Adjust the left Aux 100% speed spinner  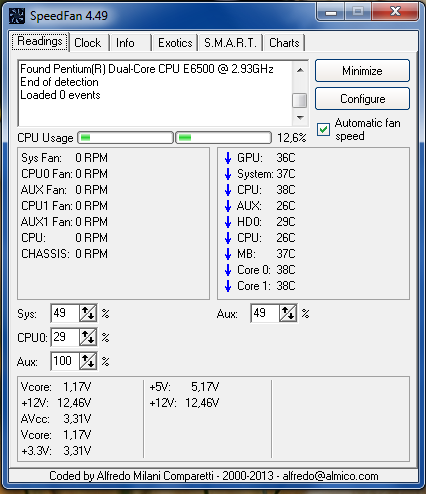click(88, 361)
